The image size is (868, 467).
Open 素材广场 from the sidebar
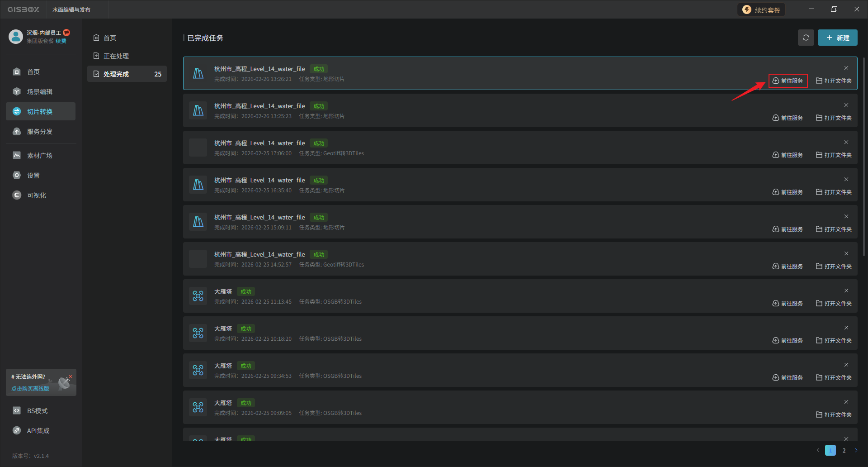(x=40, y=156)
